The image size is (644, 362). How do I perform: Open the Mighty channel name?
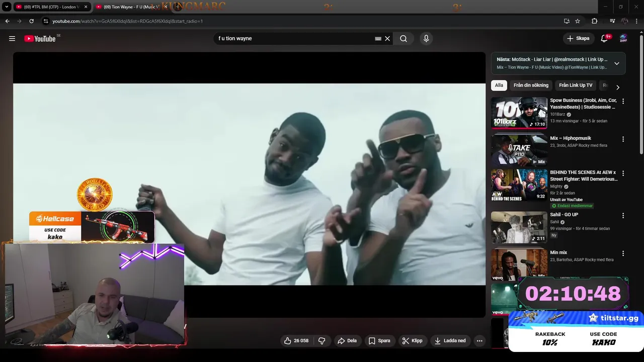(556, 187)
